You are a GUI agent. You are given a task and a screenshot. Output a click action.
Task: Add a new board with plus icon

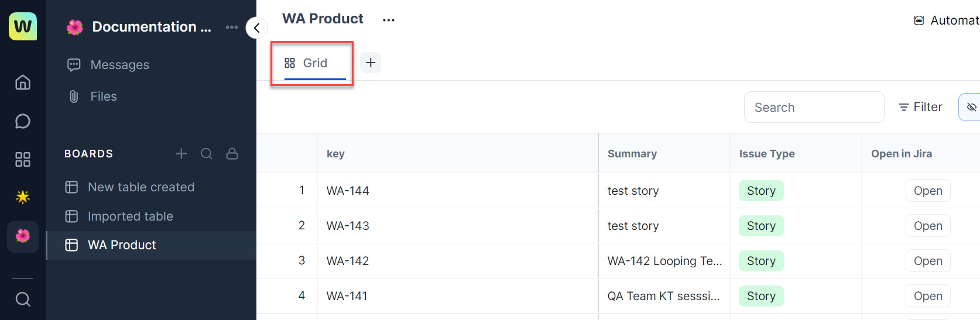[x=181, y=153]
